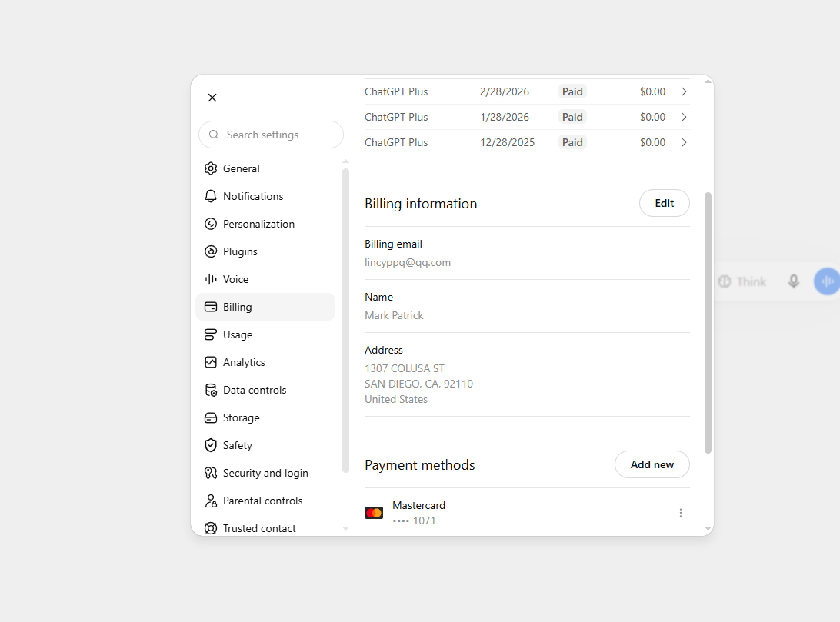Open the Data controls label

click(x=255, y=391)
